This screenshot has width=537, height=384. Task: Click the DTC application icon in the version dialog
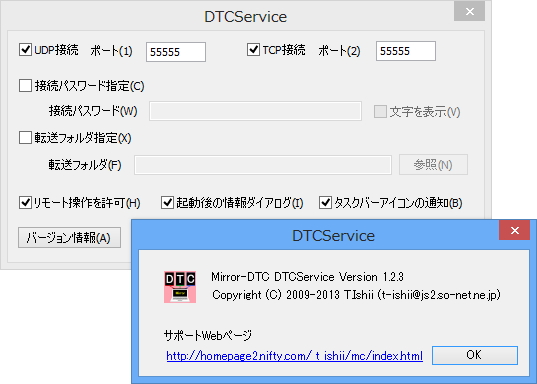(x=180, y=287)
